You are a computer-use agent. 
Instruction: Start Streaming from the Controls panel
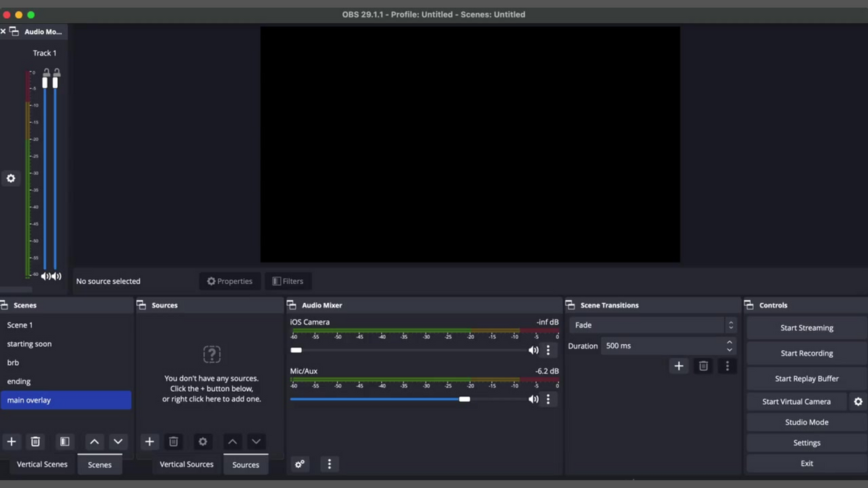coord(806,328)
